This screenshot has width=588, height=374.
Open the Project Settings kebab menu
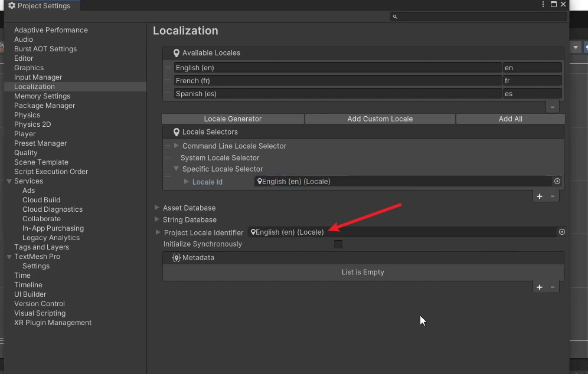pyautogui.click(x=543, y=4)
